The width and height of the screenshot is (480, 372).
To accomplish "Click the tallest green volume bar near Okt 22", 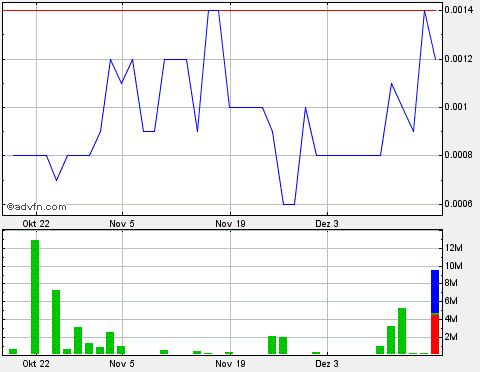I will click(x=35, y=297).
